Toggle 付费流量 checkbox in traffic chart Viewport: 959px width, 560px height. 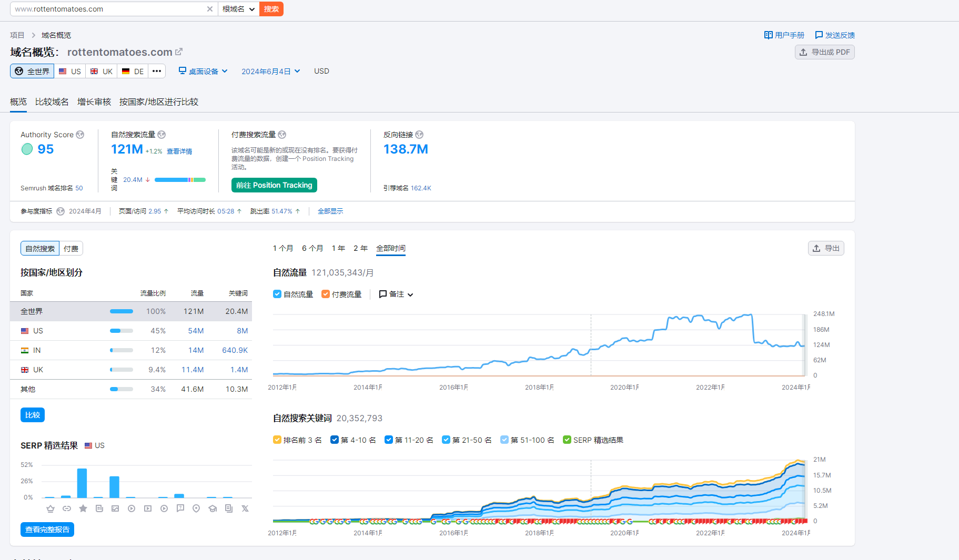pos(326,294)
